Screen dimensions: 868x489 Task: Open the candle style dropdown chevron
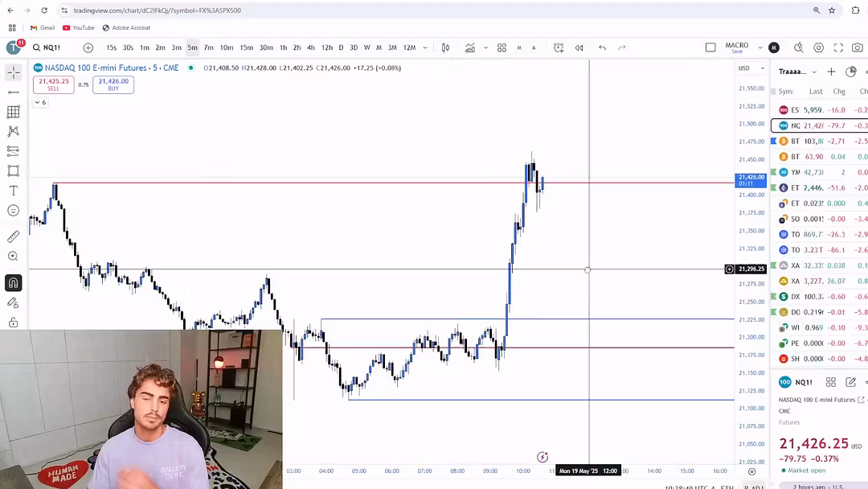pyautogui.click(x=485, y=47)
